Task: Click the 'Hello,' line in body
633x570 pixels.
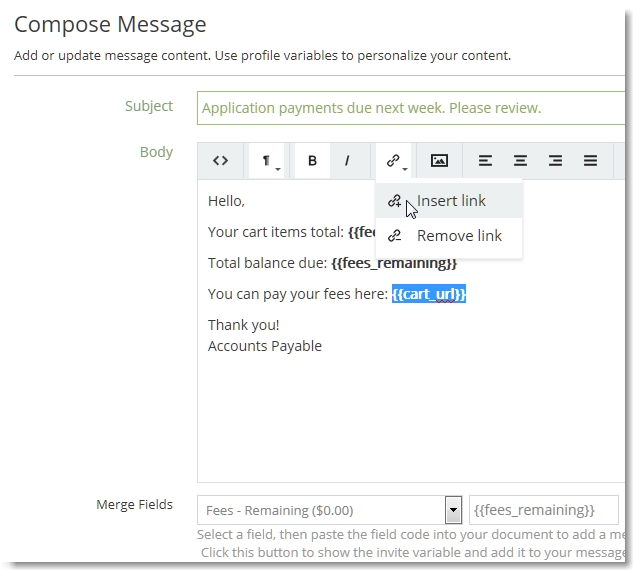Action: click(226, 201)
